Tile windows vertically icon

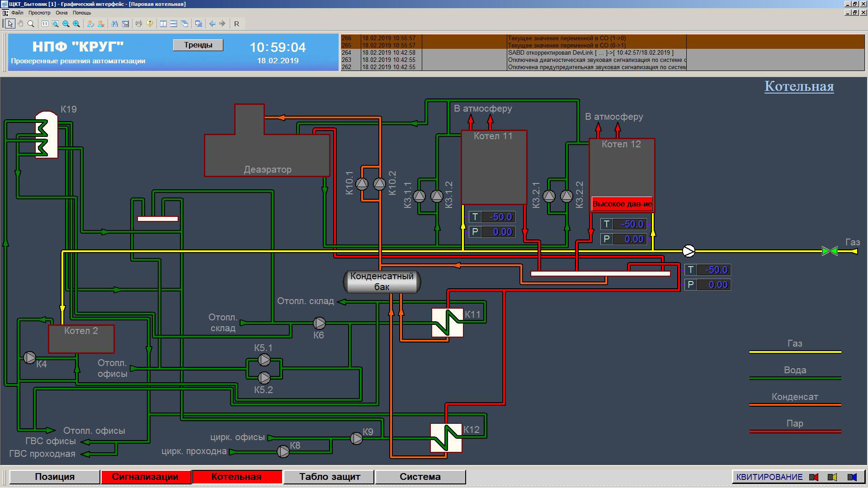point(163,23)
